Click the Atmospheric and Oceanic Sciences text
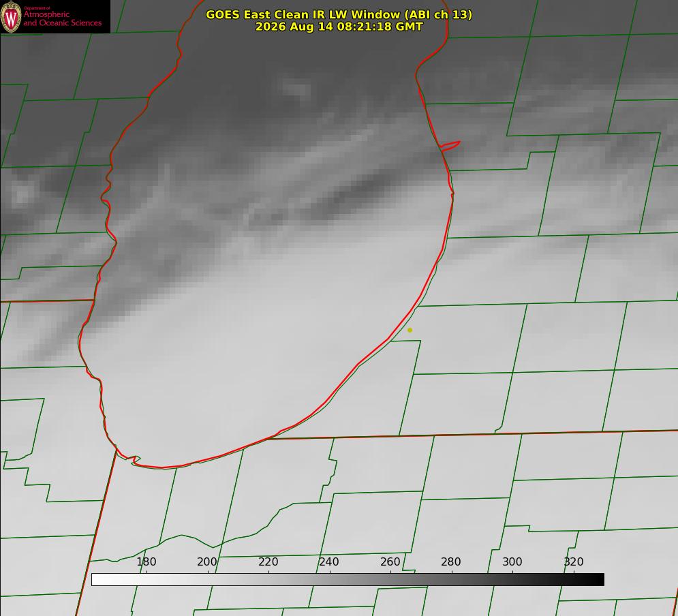678x616 pixels. [x=62, y=18]
